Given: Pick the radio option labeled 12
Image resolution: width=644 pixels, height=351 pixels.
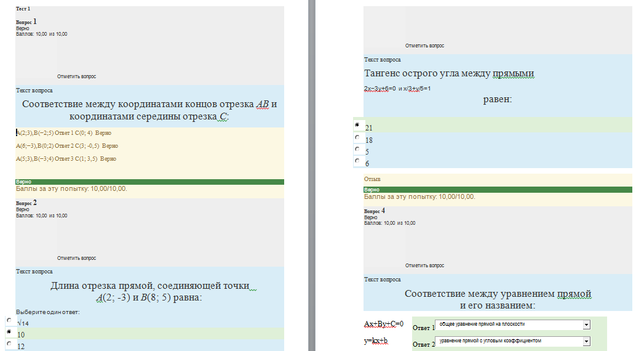Looking at the screenshot, I should [x=9, y=343].
